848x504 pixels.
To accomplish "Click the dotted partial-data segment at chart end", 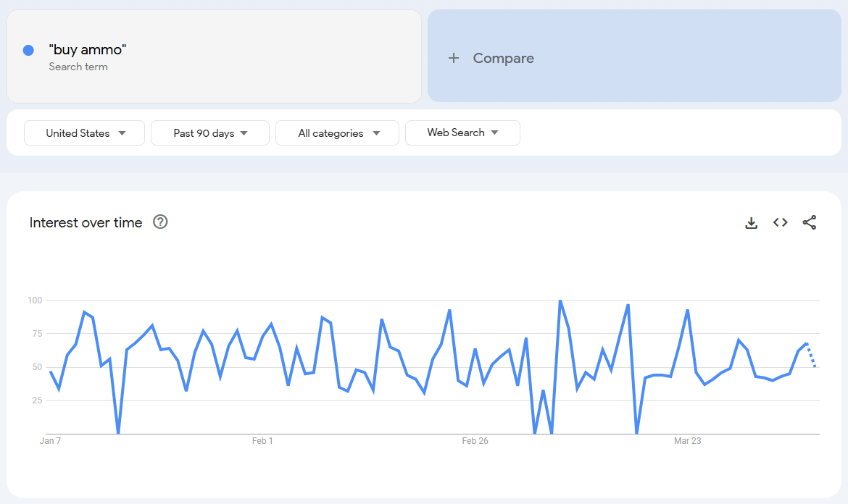I will tap(811, 355).
